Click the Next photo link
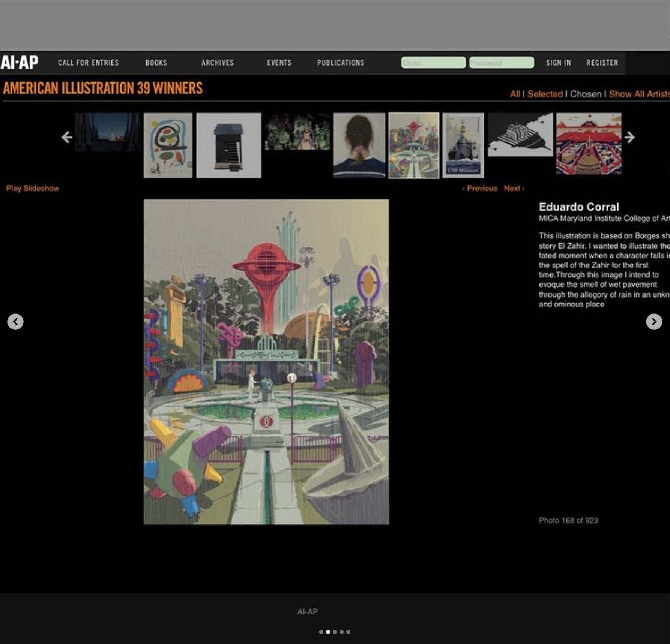The height and width of the screenshot is (644, 670). [x=514, y=188]
